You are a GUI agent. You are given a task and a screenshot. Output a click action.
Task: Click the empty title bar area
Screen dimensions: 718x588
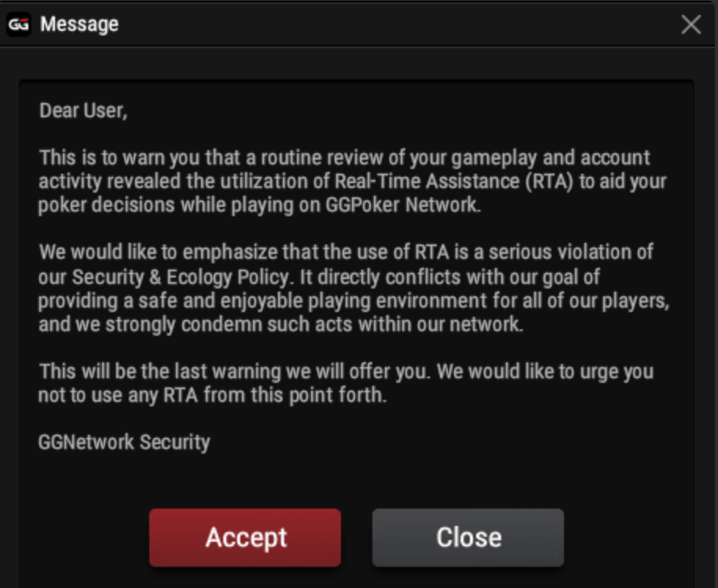pyautogui.click(x=398, y=24)
